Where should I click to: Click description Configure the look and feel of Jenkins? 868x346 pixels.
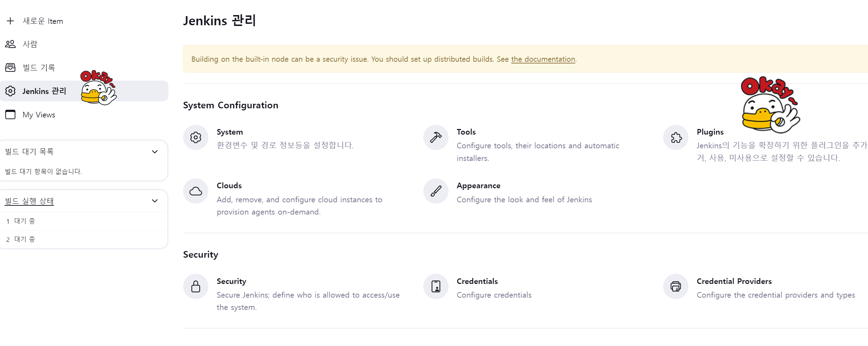pyautogui.click(x=524, y=200)
